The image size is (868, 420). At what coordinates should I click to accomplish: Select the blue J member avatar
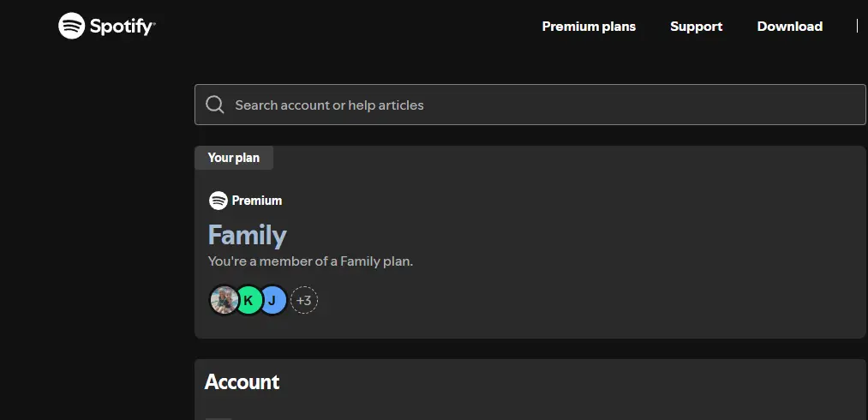(272, 300)
